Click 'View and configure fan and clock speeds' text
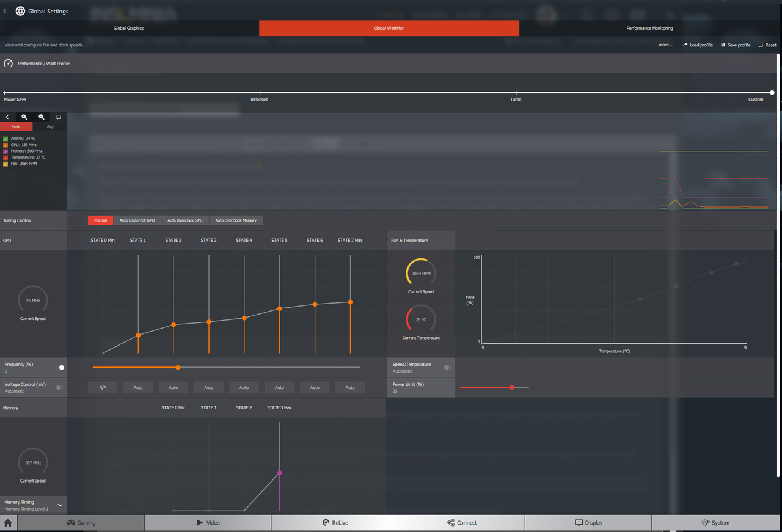The image size is (782, 532). tap(46, 45)
